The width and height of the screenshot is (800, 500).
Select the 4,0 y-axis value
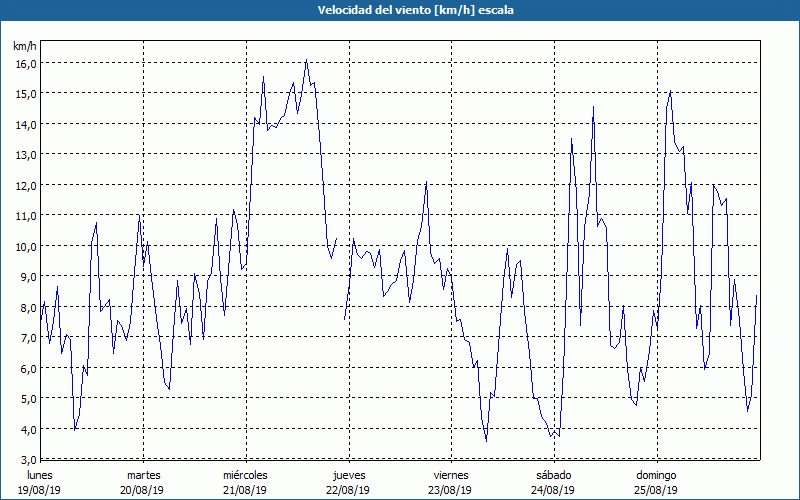[28, 429]
